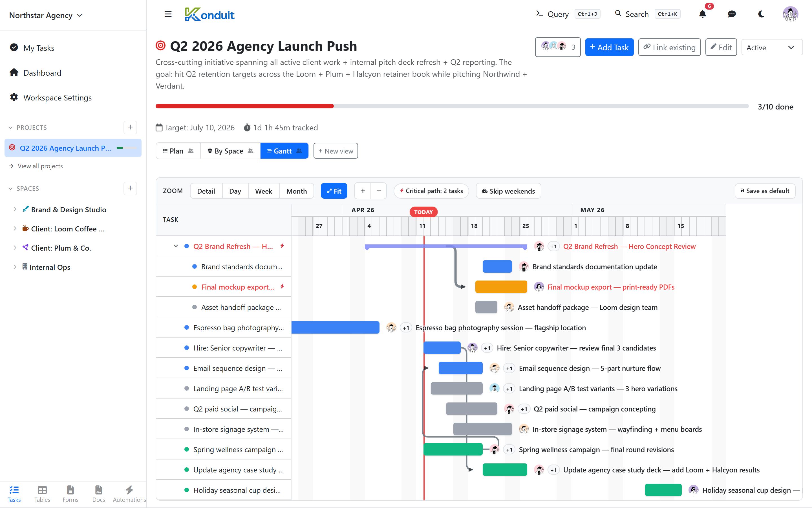Click critical path icon on Final mockup export row
This screenshot has width=812, height=508.
[282, 286]
